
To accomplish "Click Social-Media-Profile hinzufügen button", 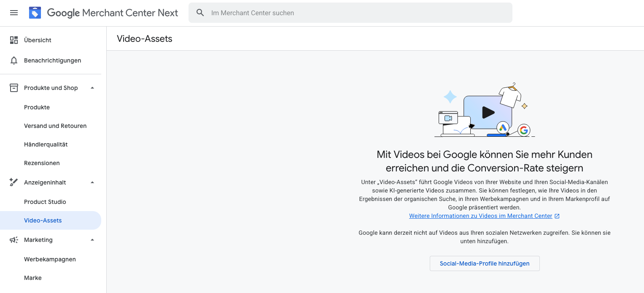I will coord(485,263).
